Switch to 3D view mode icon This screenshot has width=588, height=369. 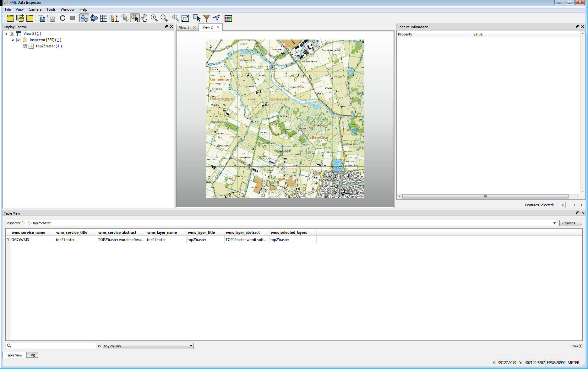(94, 18)
